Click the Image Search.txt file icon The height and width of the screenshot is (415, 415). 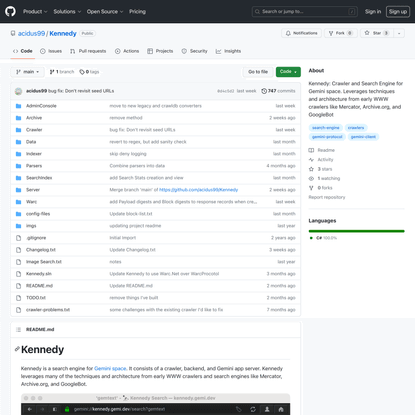pos(19,262)
